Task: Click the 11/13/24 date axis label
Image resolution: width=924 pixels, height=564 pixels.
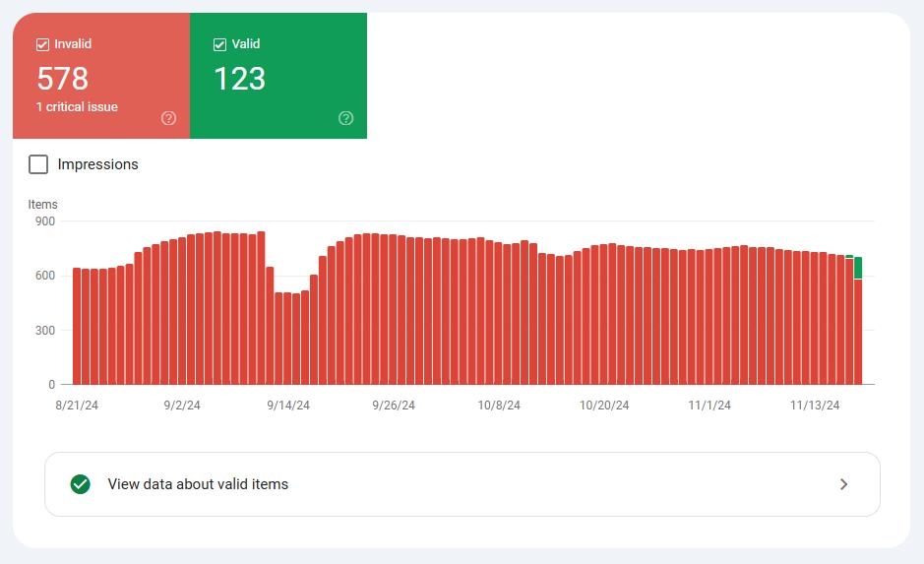Action: tap(815, 405)
